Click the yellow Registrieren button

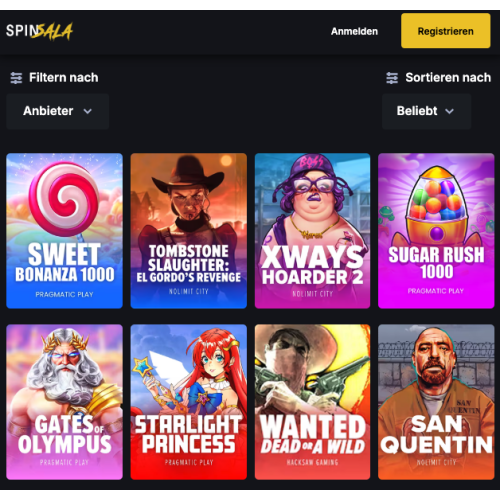coord(446,31)
